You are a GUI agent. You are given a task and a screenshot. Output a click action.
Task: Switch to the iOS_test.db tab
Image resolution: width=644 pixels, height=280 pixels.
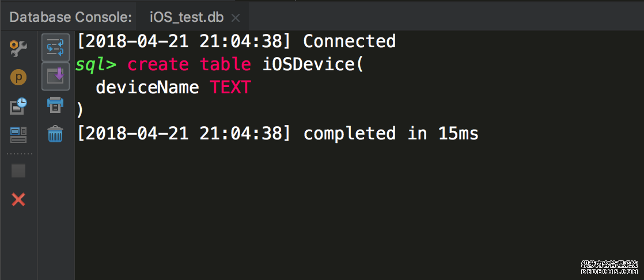186,17
